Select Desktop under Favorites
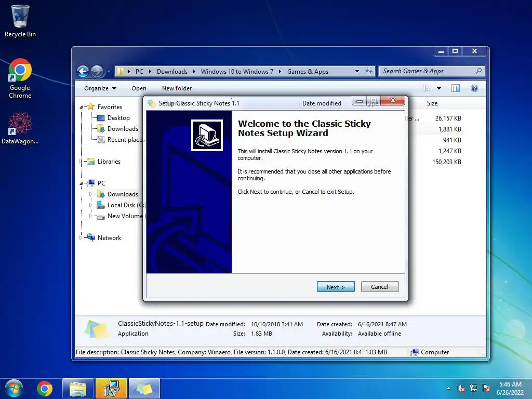This screenshot has width=532, height=399. 118,118
